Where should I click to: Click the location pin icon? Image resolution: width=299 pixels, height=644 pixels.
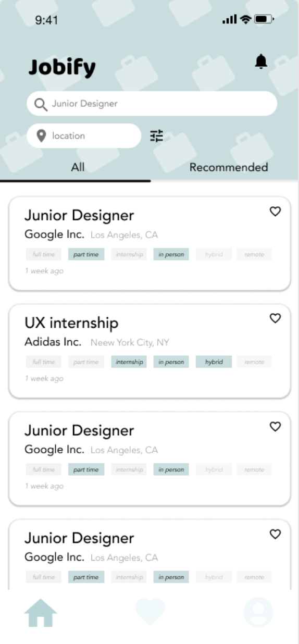tap(42, 136)
